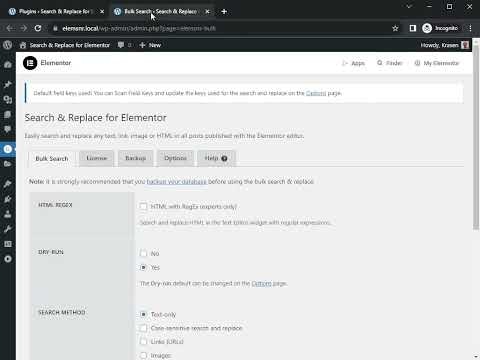Select the highlighted Elementor sidebar icon
The height and width of the screenshot is (360, 480).
pos(8,149)
